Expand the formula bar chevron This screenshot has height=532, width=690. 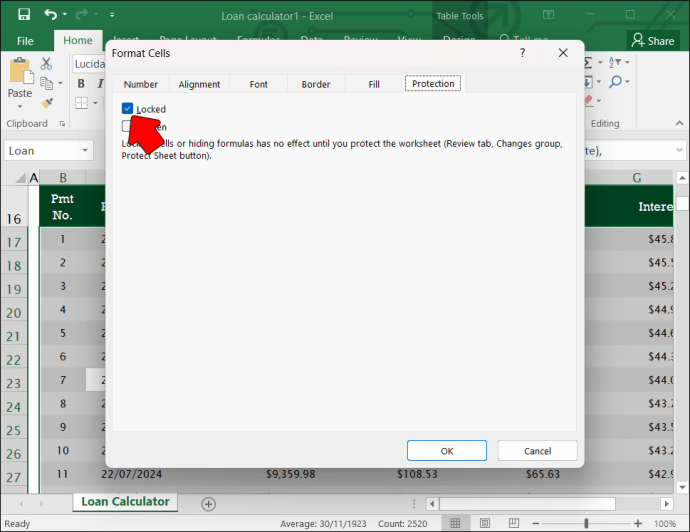(679, 150)
